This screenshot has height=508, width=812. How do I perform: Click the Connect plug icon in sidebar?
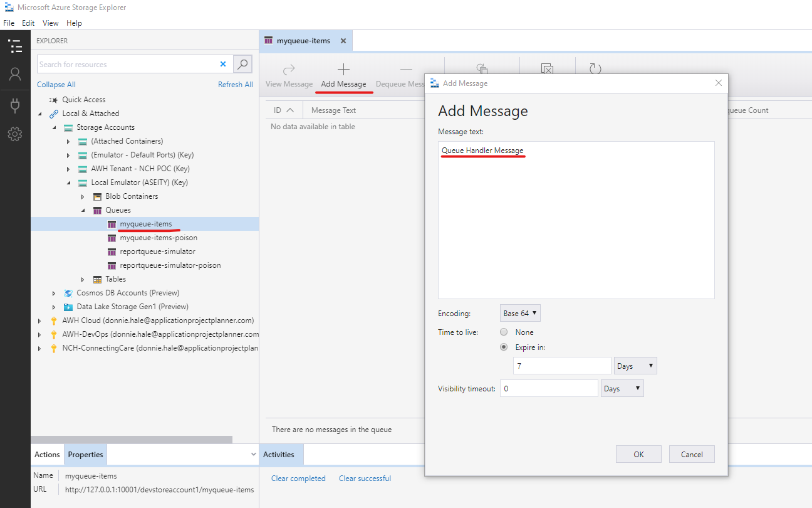pos(15,105)
